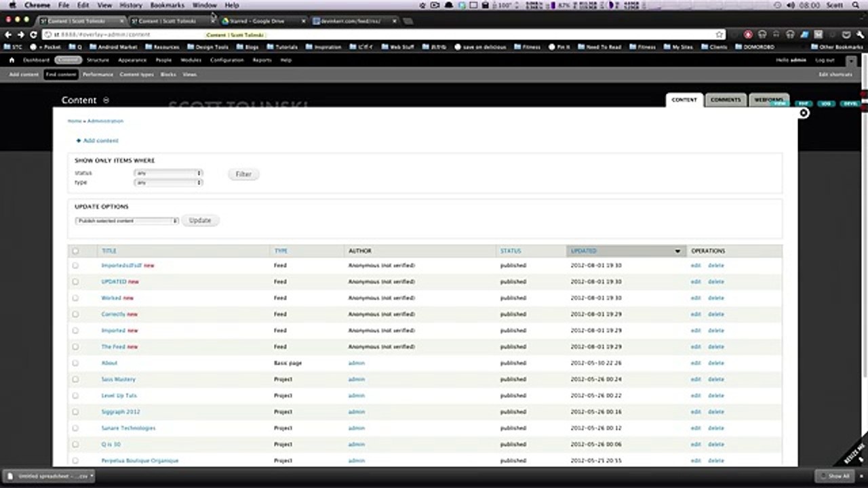The height and width of the screenshot is (488, 868).
Task: Click the Updated column sort arrow
Action: [677, 251]
